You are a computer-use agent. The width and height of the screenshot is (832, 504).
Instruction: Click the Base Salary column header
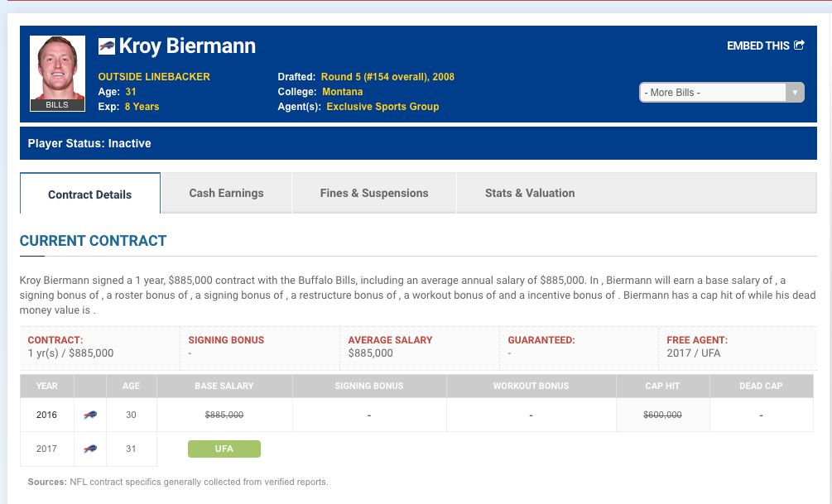(224, 386)
